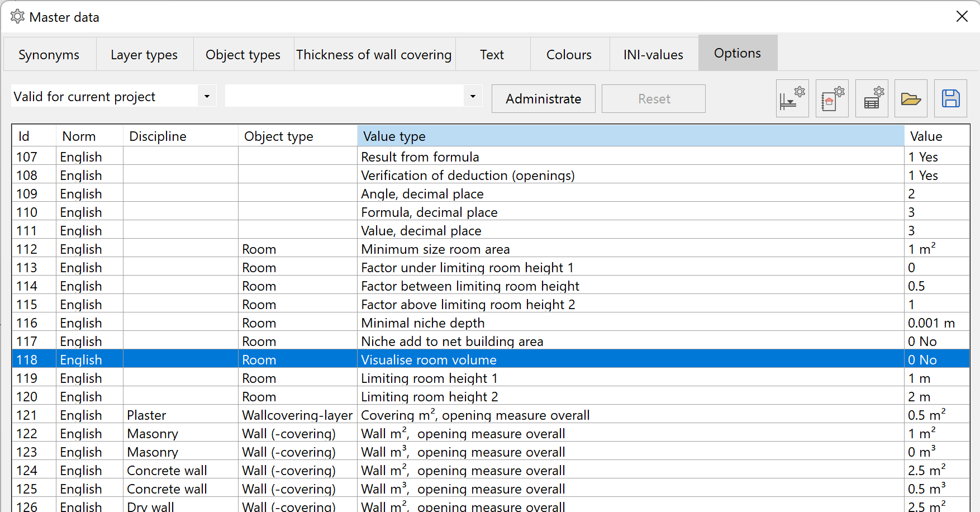Sort by the Discipline column header

(x=180, y=136)
